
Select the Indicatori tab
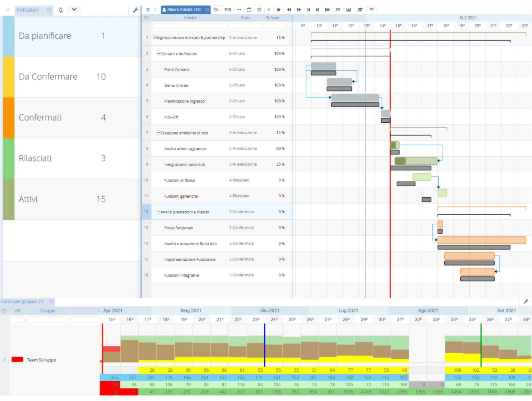(x=28, y=10)
